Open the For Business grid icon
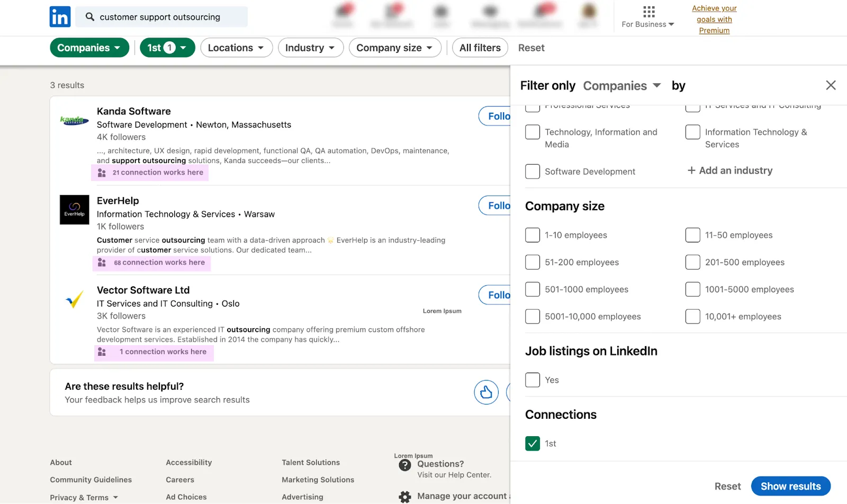This screenshot has height=504, width=847. [x=649, y=12]
